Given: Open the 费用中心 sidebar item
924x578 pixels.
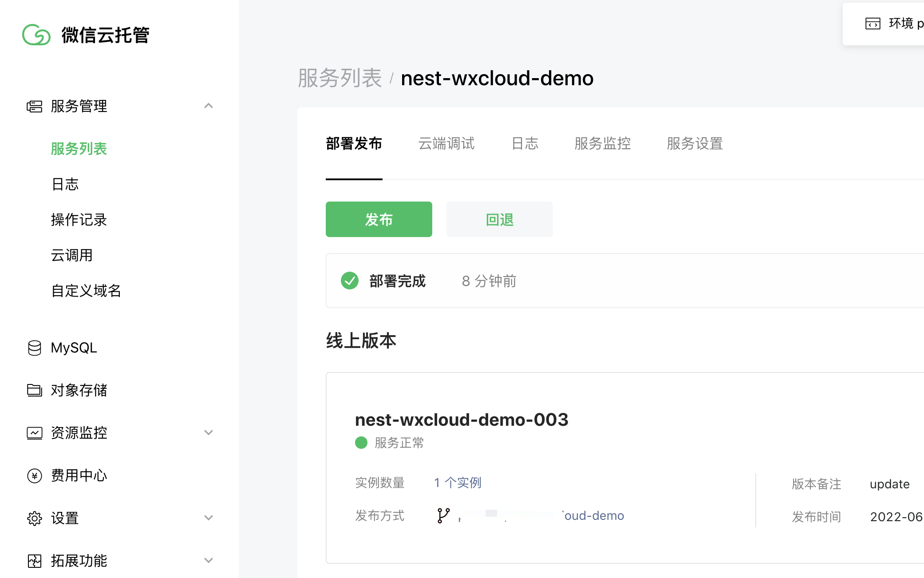Looking at the screenshot, I should pyautogui.click(x=79, y=475).
